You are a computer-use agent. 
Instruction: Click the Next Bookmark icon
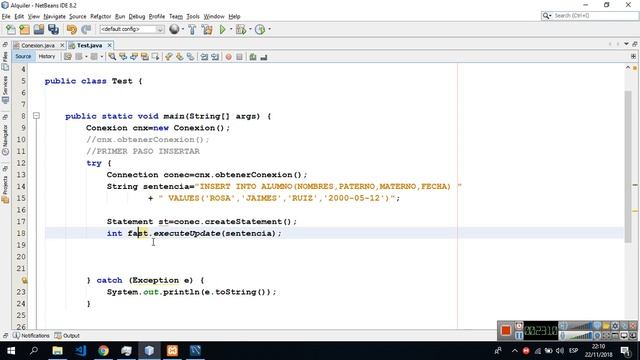[x=180, y=57]
